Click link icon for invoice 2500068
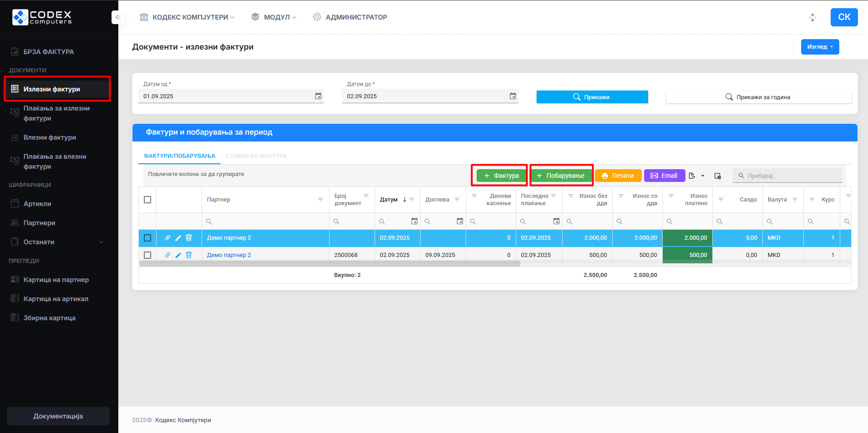The height and width of the screenshot is (433, 868). coord(168,255)
